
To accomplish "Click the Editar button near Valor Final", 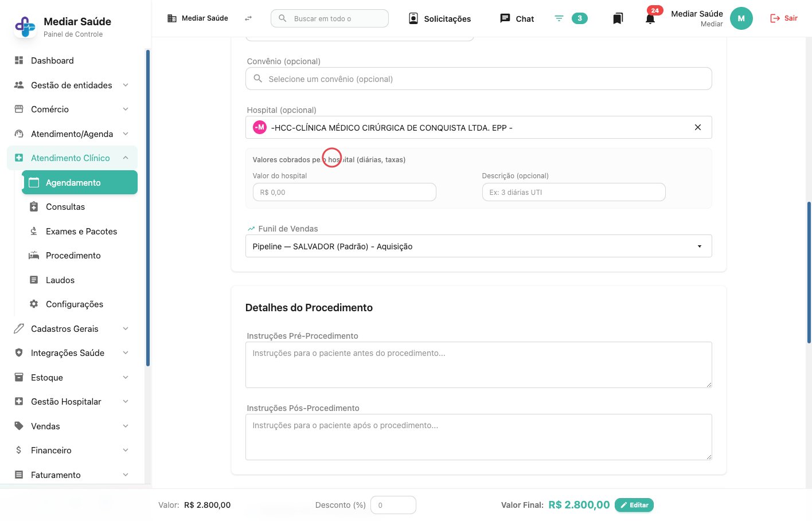I will 634,505.
